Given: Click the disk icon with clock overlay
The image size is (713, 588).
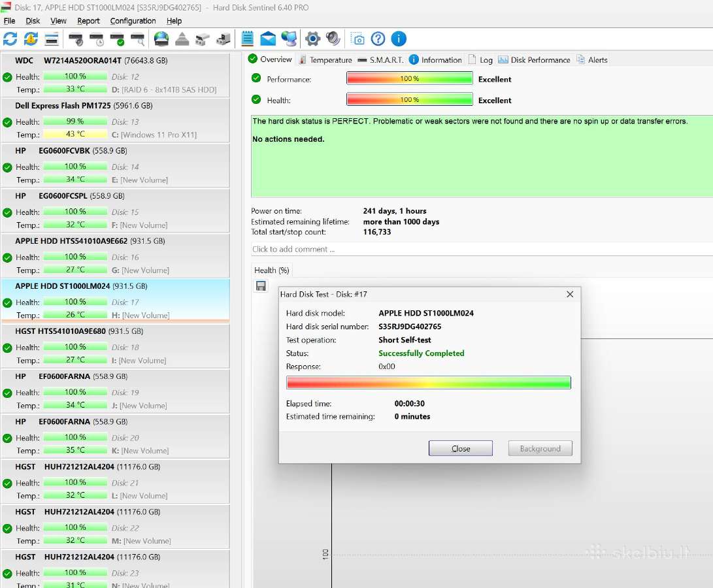Looking at the screenshot, I should tap(97, 40).
